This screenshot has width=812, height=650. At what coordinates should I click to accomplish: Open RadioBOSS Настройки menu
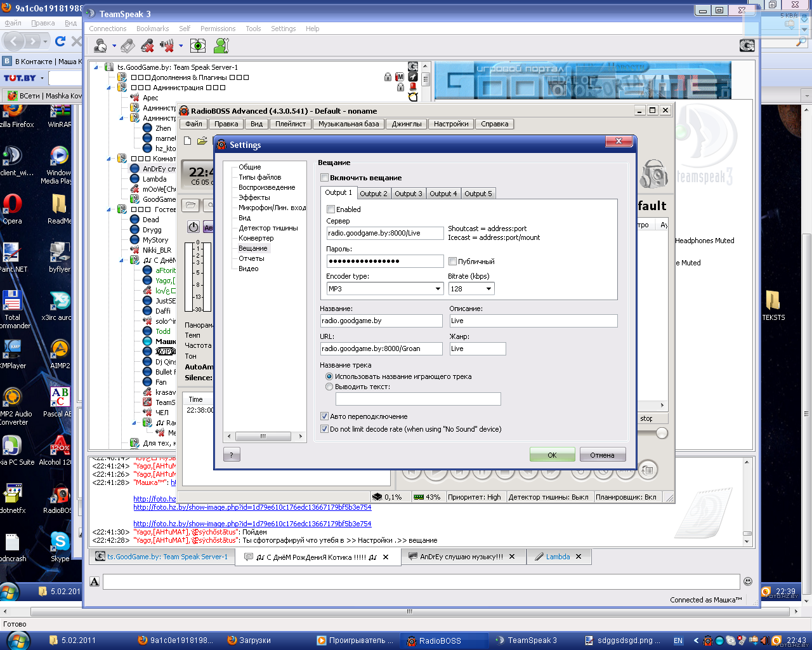click(x=451, y=124)
